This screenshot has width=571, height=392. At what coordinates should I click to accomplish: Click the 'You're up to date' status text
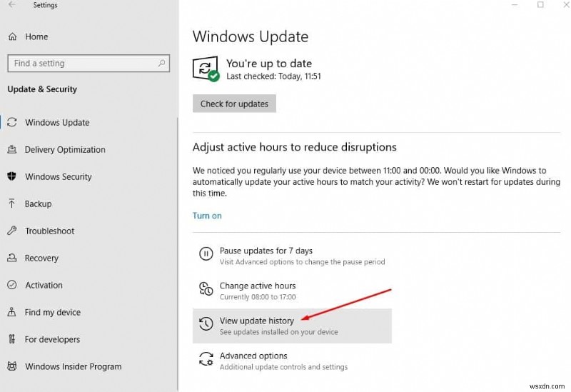tap(269, 64)
